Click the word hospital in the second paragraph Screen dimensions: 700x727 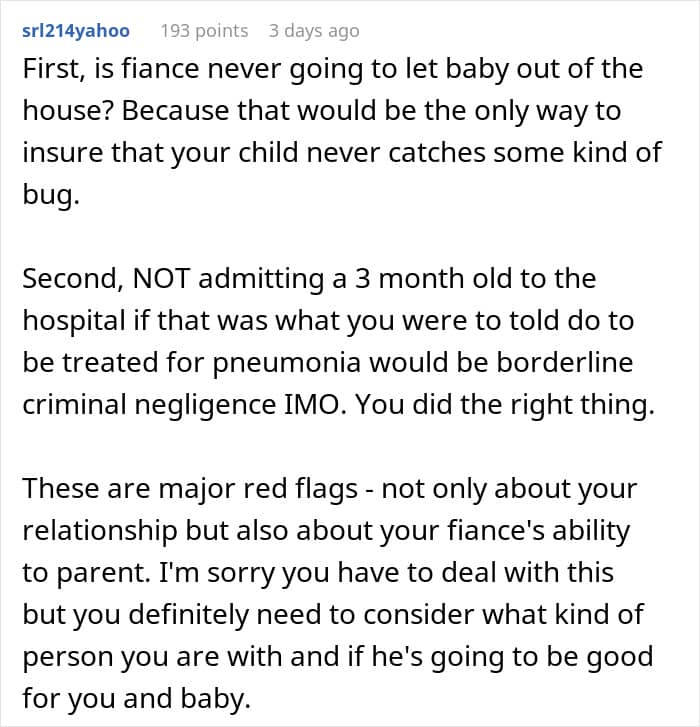[74, 322]
